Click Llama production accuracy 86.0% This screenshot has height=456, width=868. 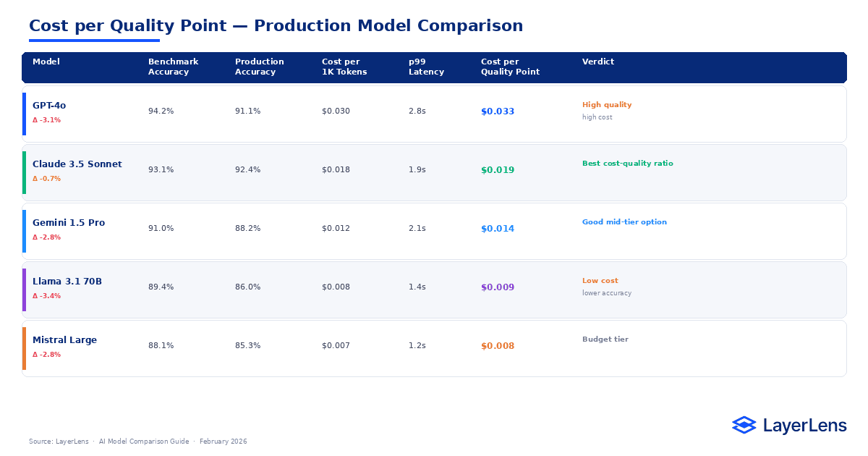pyautogui.click(x=248, y=287)
